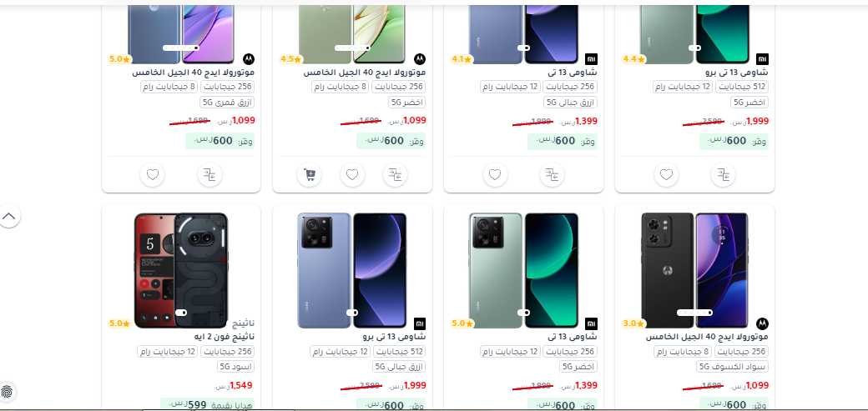Open Nothing Phone 2a product image
The image size is (868, 411).
coord(181,270)
